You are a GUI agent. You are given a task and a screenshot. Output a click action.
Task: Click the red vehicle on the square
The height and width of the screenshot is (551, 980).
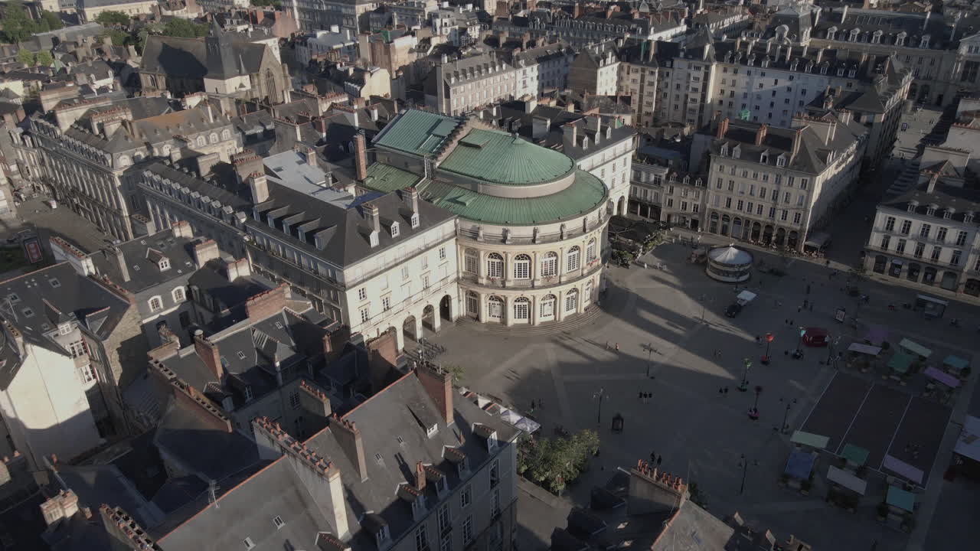pos(815,337)
